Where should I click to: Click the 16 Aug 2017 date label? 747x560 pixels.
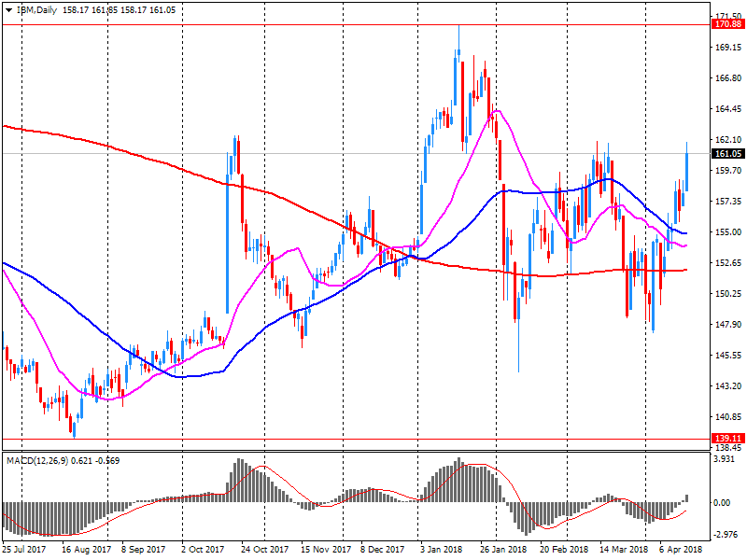point(86,550)
